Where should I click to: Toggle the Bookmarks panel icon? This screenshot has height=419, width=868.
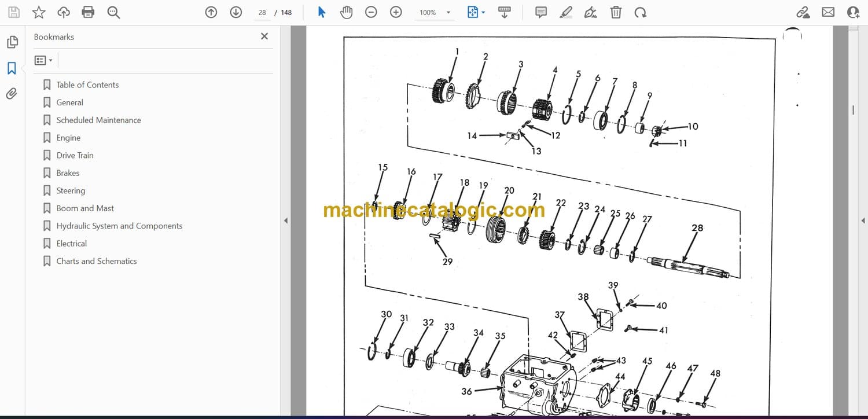coord(12,68)
